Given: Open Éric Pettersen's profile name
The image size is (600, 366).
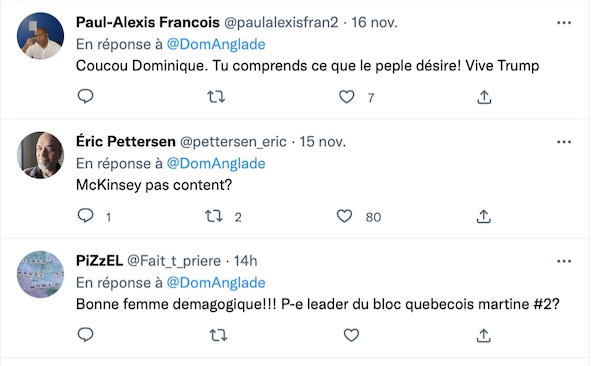Looking at the screenshot, I should [126, 142].
